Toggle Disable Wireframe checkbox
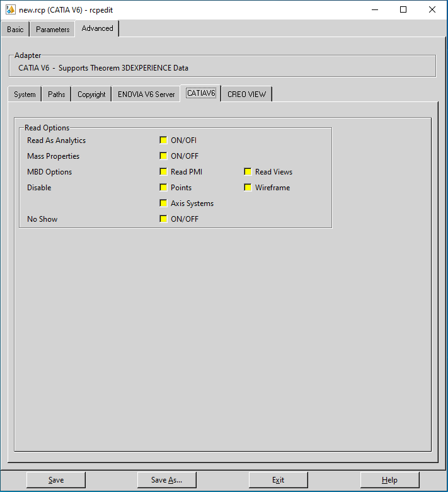Viewport: 448px width, 492px height. pyautogui.click(x=248, y=187)
